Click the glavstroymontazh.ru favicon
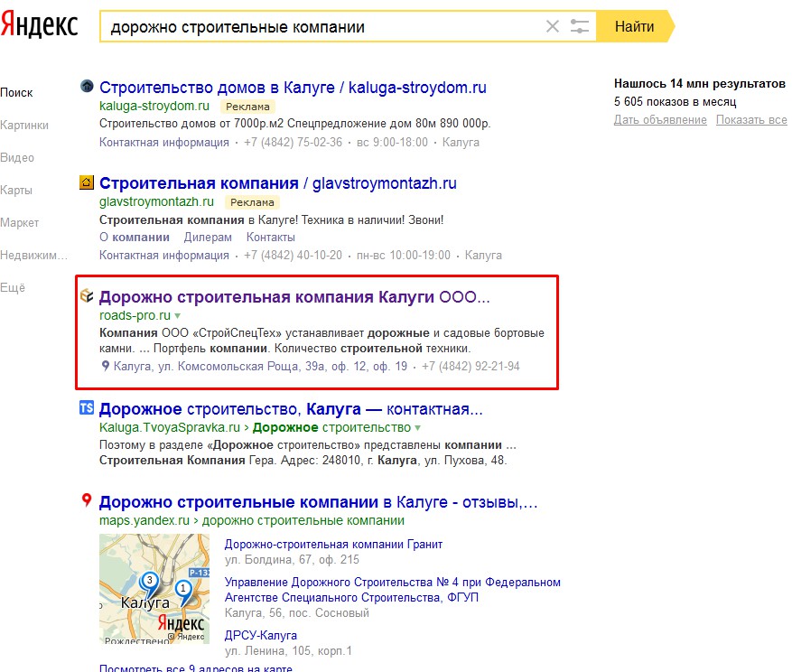The width and height of the screenshot is (792, 672). pos(87,182)
